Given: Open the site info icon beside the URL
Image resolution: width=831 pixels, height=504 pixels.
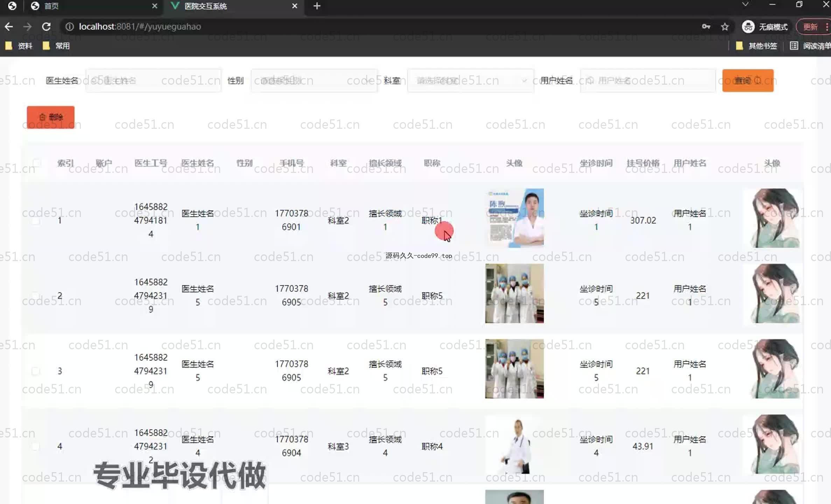Looking at the screenshot, I should click(x=70, y=27).
